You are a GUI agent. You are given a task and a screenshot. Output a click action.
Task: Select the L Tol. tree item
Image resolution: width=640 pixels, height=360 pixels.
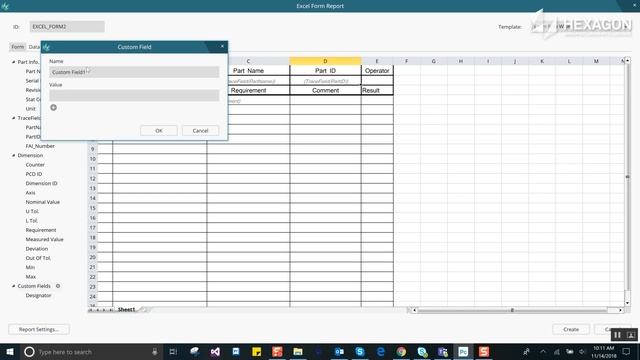32,221
